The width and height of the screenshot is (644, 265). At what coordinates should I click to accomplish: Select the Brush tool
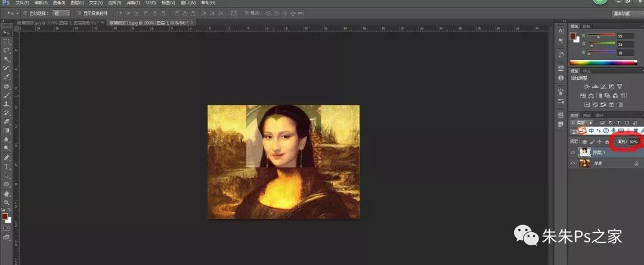point(7,95)
